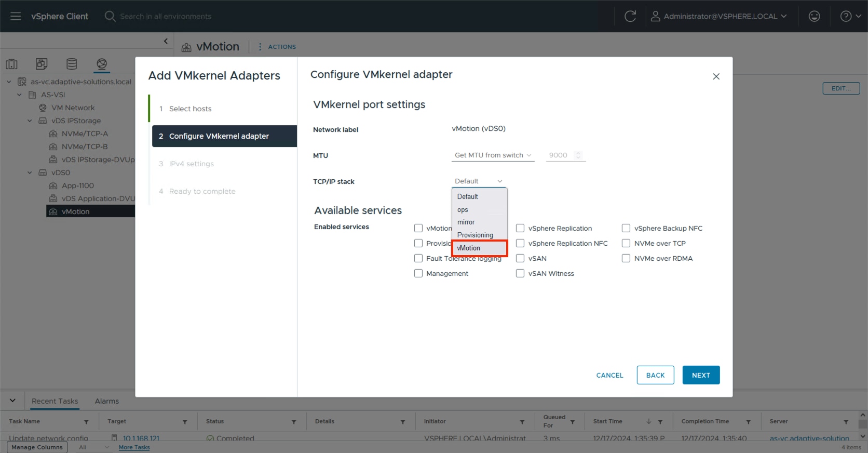Enable NVMe over TCP checkbox
Screen dimensions: 868x453
pos(626,243)
